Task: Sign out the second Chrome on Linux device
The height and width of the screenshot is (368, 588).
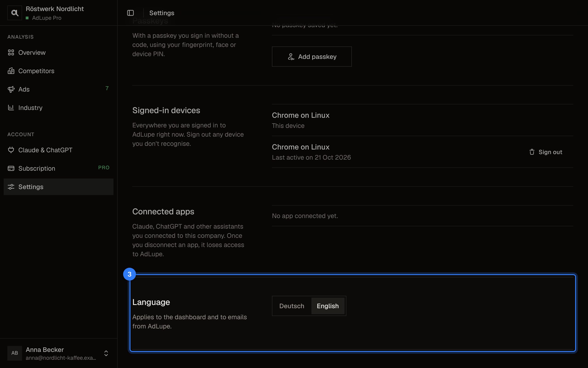Action: 546,152
